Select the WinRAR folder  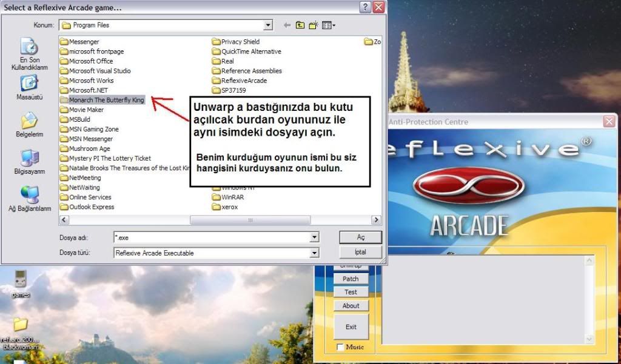coord(228,197)
